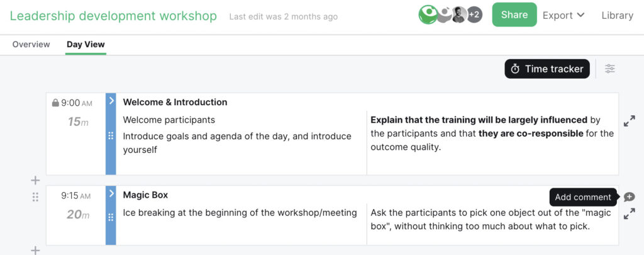644x255 pixels.
Task: Click the lock icon next to 9:00 AM
Action: pyautogui.click(x=55, y=103)
